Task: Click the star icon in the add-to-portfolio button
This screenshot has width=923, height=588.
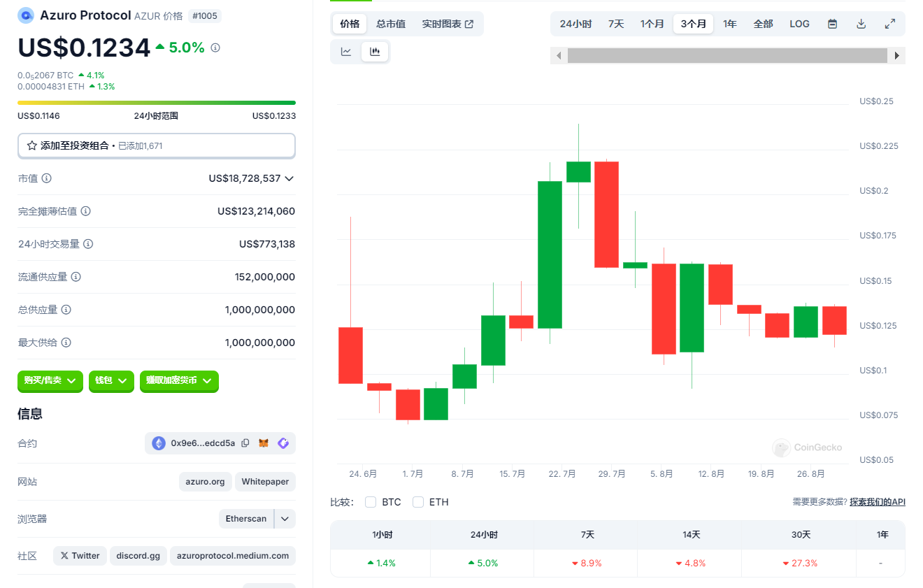Action: tap(31, 145)
